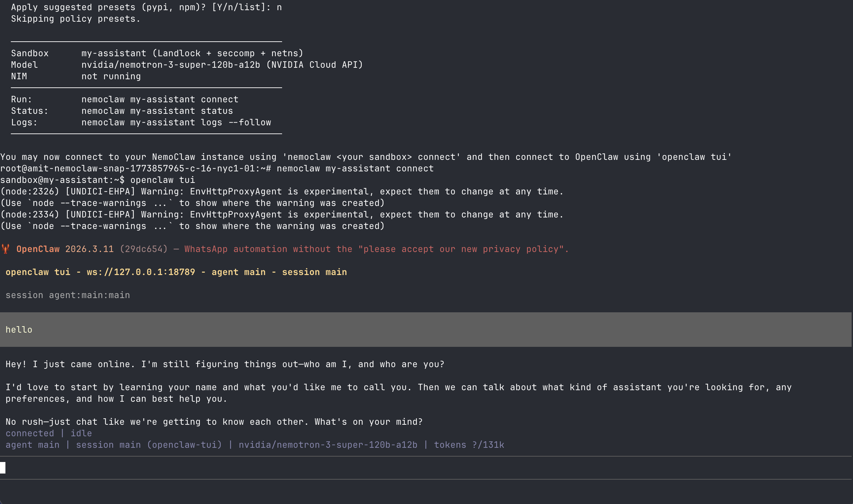This screenshot has height=504, width=853.
Task: Click the "idle" status indicator
Action: 81,433
